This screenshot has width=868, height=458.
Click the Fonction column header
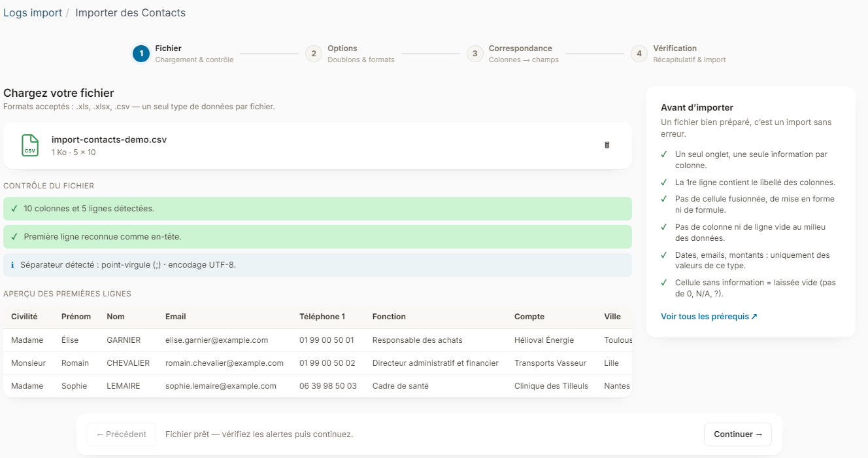tap(389, 317)
